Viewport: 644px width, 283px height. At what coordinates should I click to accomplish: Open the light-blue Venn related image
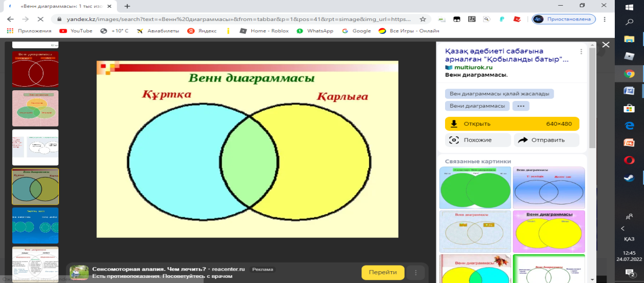tap(475, 231)
